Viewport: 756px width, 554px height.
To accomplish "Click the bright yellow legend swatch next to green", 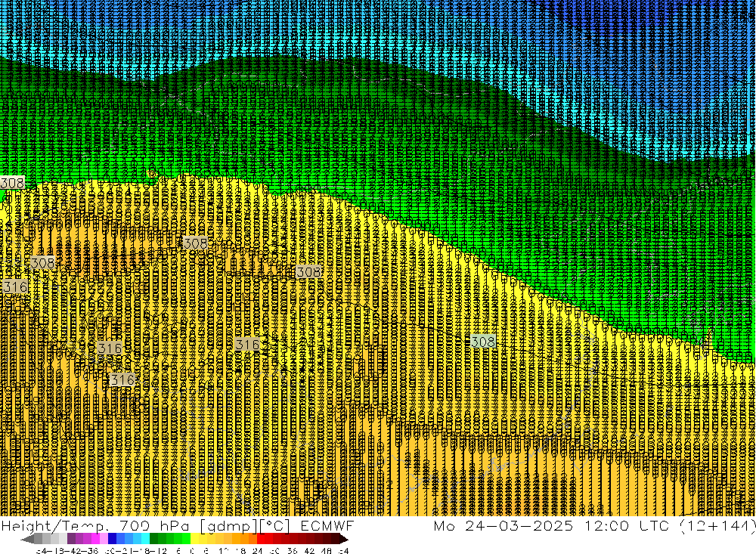I will (195, 539).
